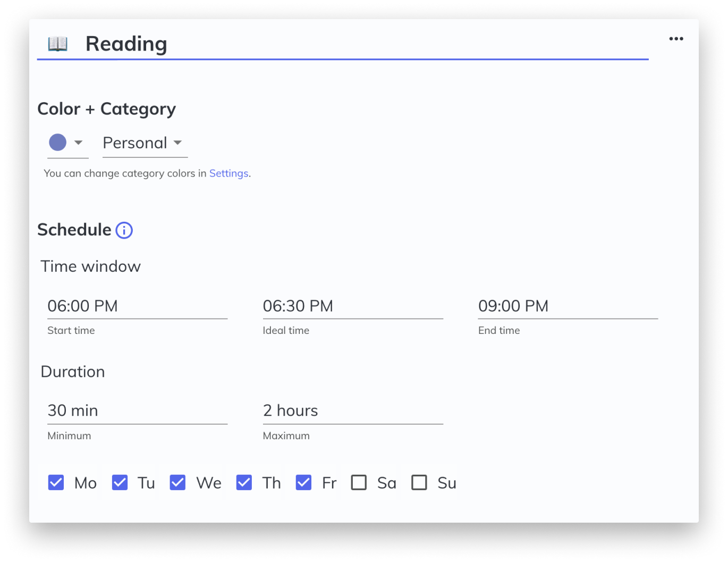Click the 'Duration' label

(73, 372)
